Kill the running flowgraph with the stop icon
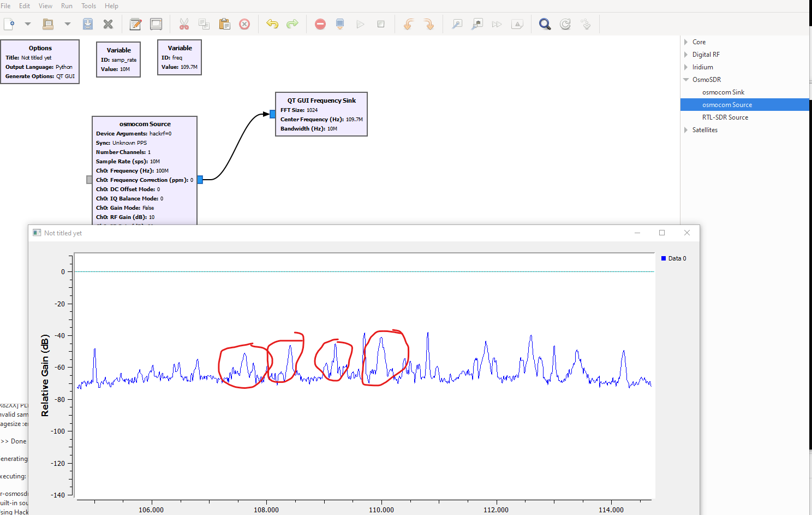812x515 pixels. tap(381, 24)
